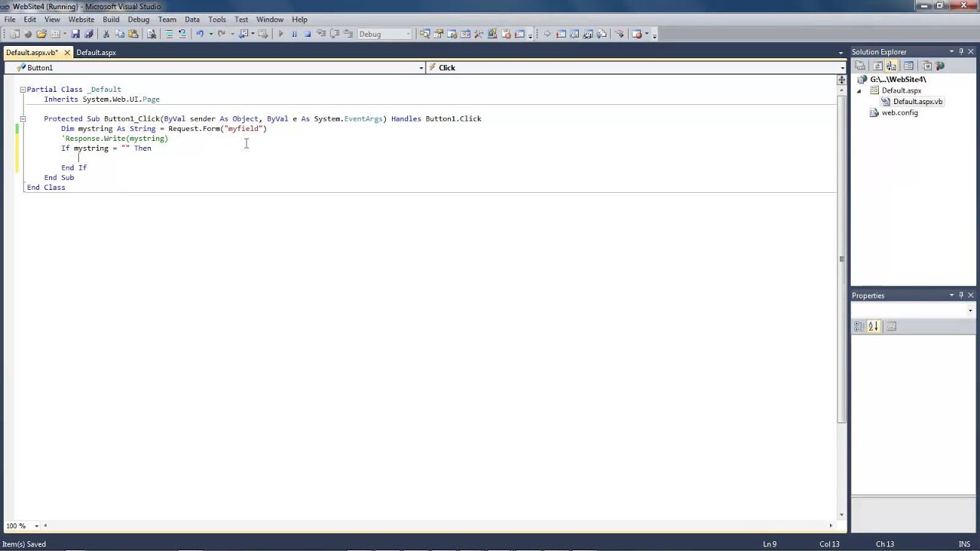Click the Cut scissors icon

106,34
